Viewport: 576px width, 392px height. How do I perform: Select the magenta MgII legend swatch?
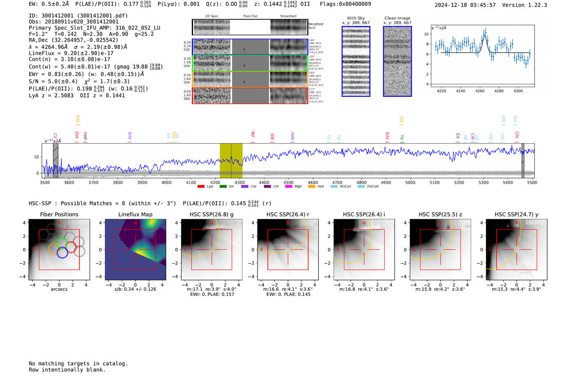[288, 186]
